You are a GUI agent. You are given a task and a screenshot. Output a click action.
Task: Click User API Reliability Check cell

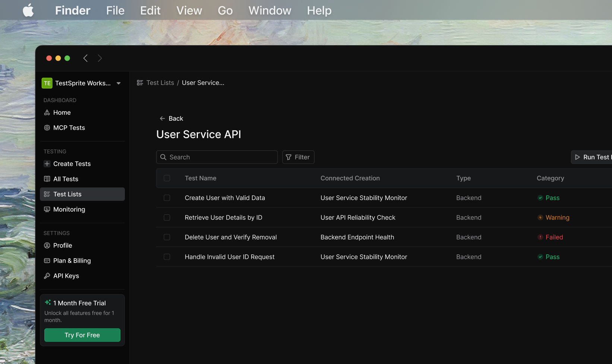358,218
